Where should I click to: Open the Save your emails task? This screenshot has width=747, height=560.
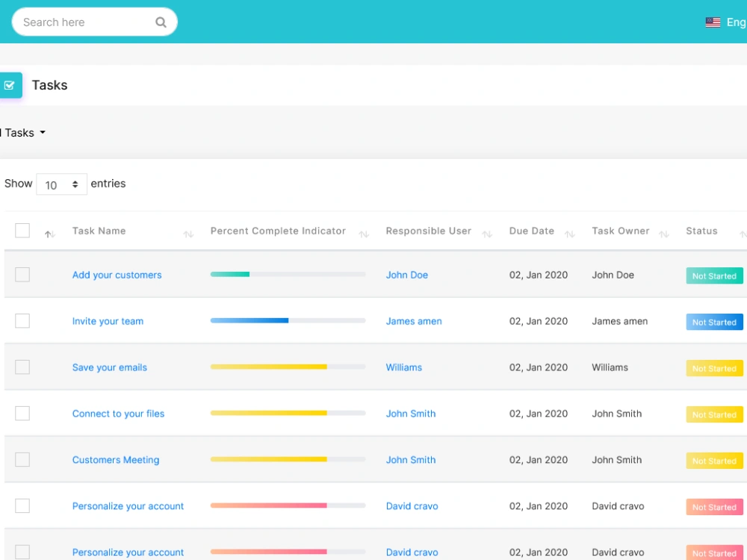coord(110,367)
